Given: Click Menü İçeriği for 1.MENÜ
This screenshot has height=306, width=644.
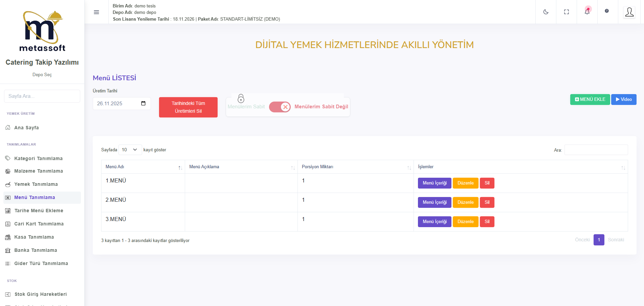Looking at the screenshot, I should point(434,183).
